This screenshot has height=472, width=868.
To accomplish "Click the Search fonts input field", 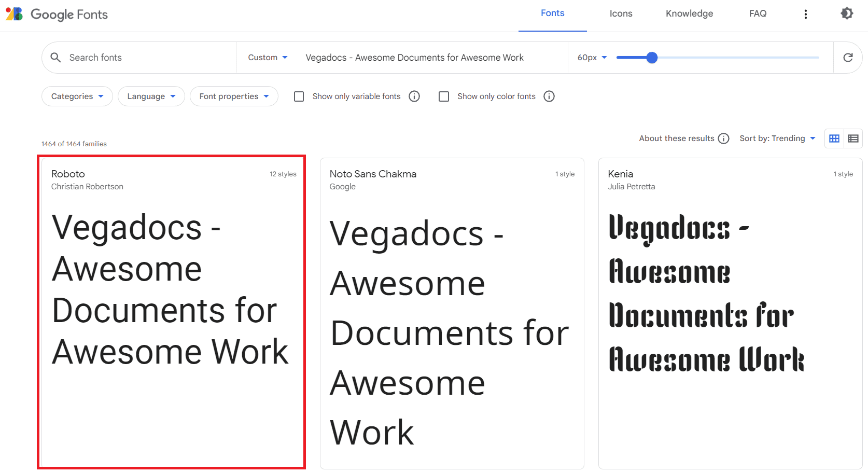I will pos(130,57).
